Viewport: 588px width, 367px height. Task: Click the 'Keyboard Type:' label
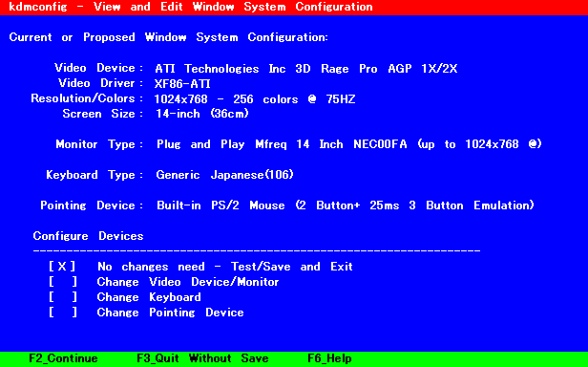(94, 175)
